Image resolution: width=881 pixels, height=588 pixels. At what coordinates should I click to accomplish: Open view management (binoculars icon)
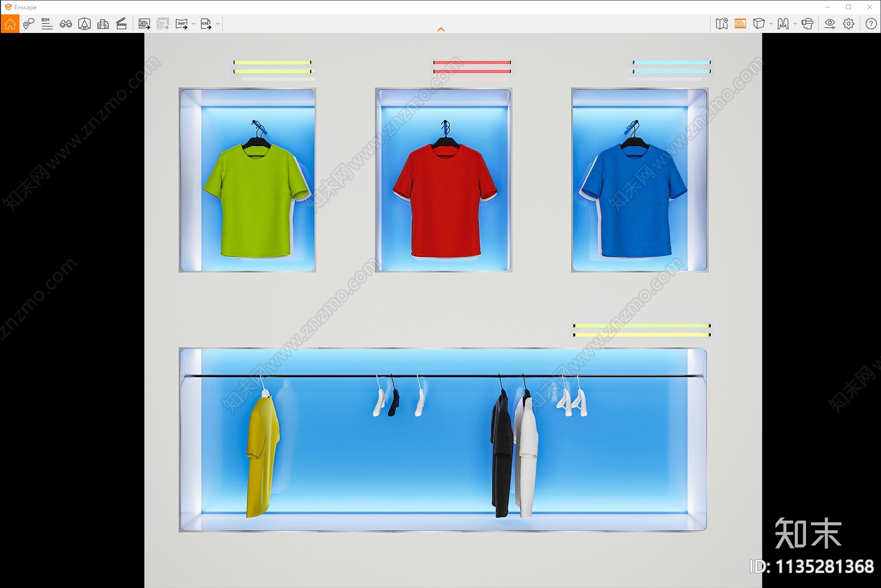pyautogui.click(x=66, y=24)
